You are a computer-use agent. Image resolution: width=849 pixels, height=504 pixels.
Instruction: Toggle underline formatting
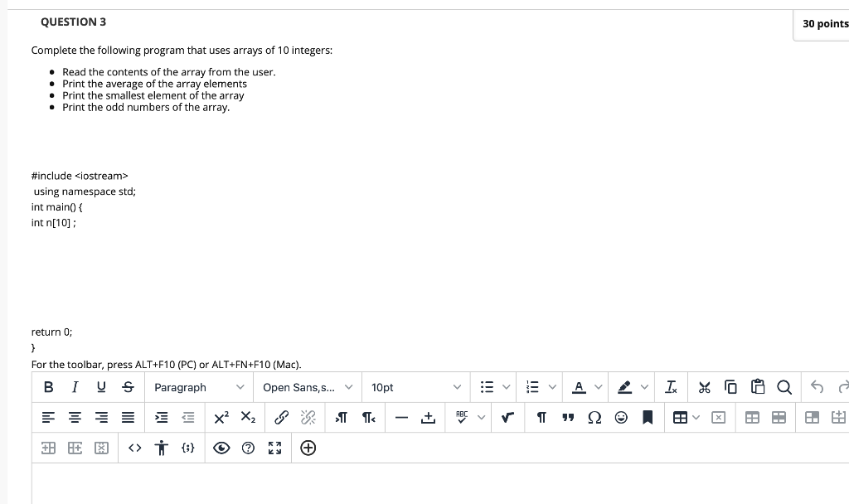pos(101,387)
